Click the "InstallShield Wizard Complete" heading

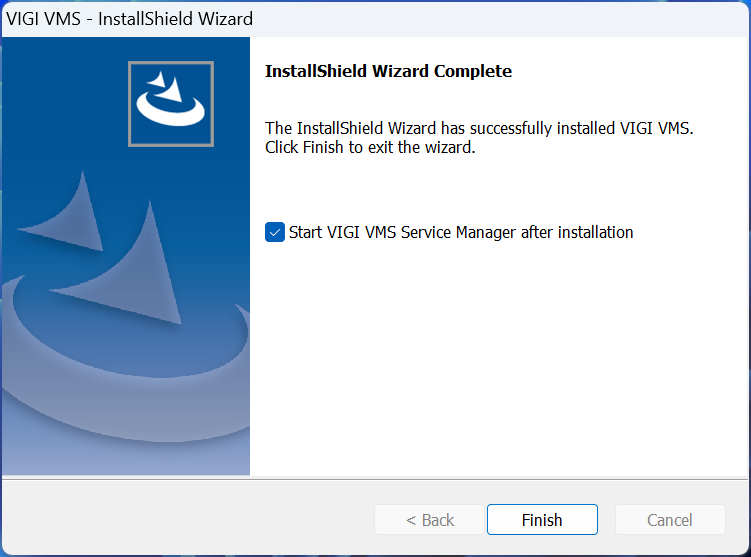click(x=388, y=71)
